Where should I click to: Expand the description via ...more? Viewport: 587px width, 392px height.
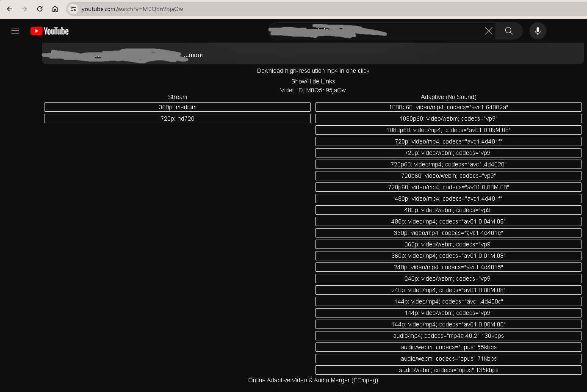click(194, 55)
